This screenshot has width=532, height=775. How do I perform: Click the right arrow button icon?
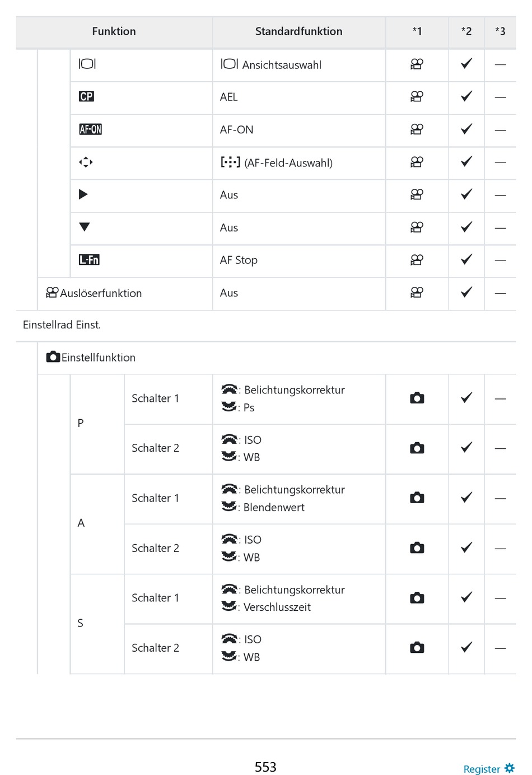83,194
